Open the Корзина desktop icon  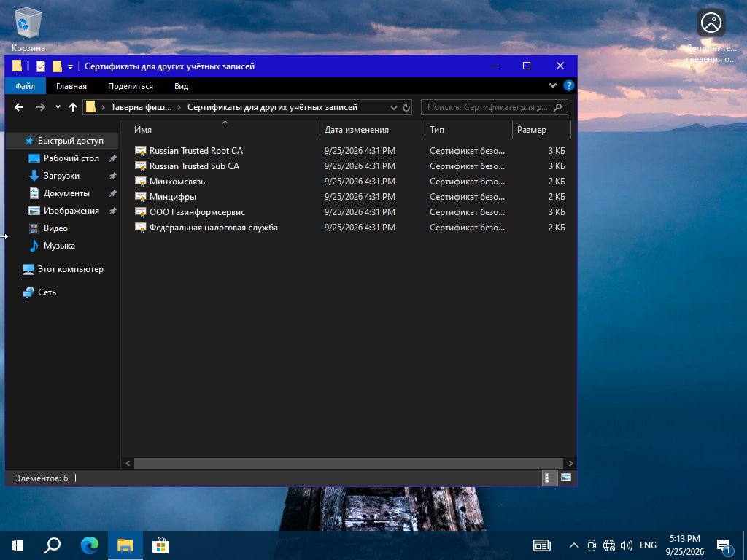tap(28, 30)
